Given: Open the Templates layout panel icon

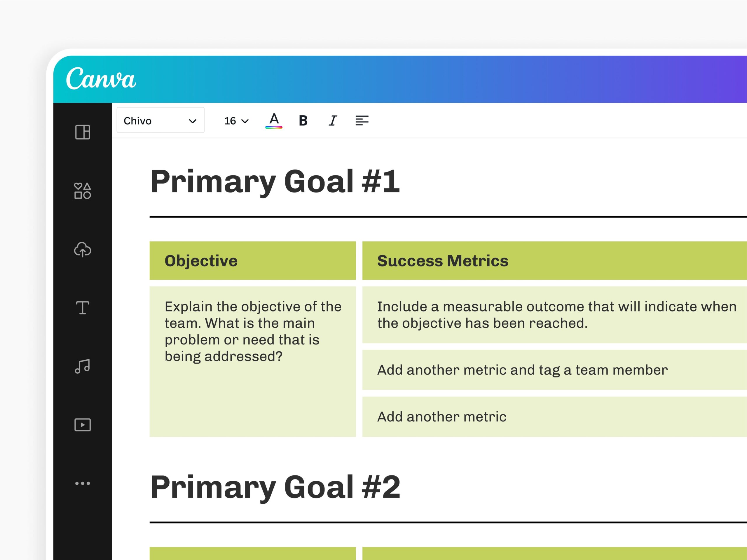Looking at the screenshot, I should pyautogui.click(x=82, y=132).
